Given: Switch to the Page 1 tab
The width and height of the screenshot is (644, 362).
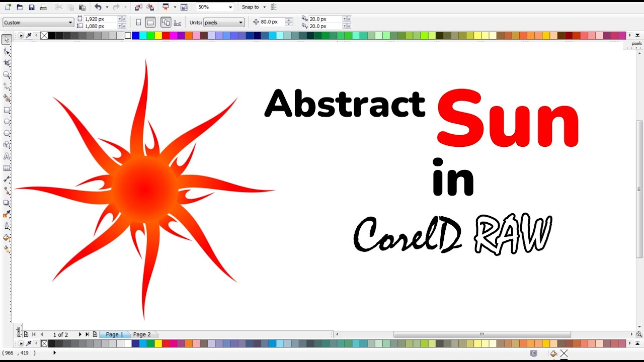Looking at the screenshot, I should pos(115,334).
